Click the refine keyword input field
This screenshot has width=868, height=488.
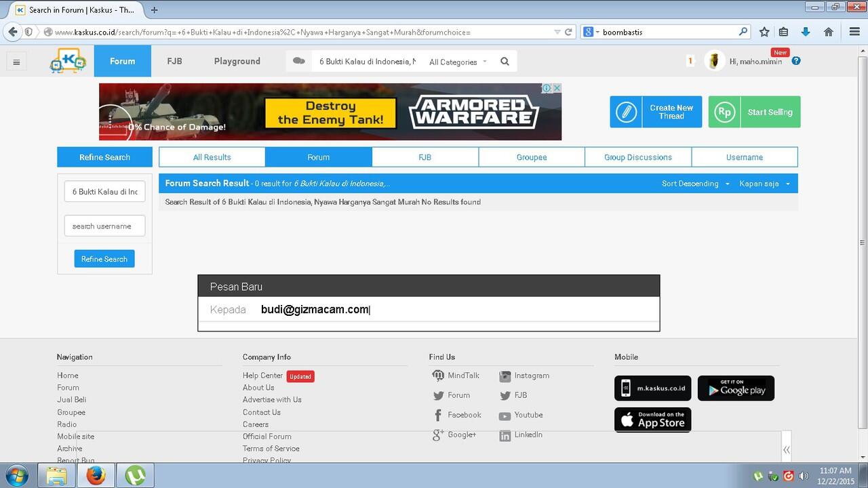point(104,192)
